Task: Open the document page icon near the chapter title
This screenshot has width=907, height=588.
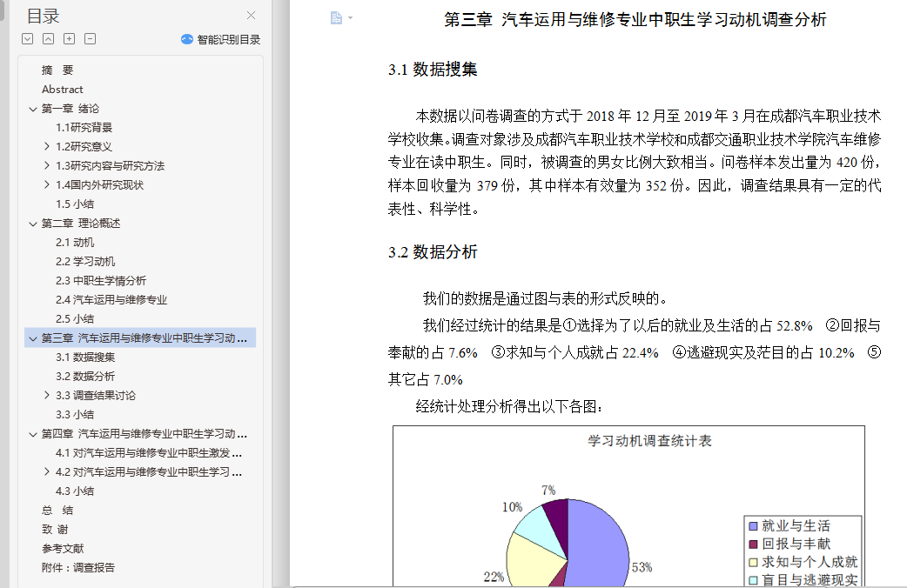Action: 336,18
